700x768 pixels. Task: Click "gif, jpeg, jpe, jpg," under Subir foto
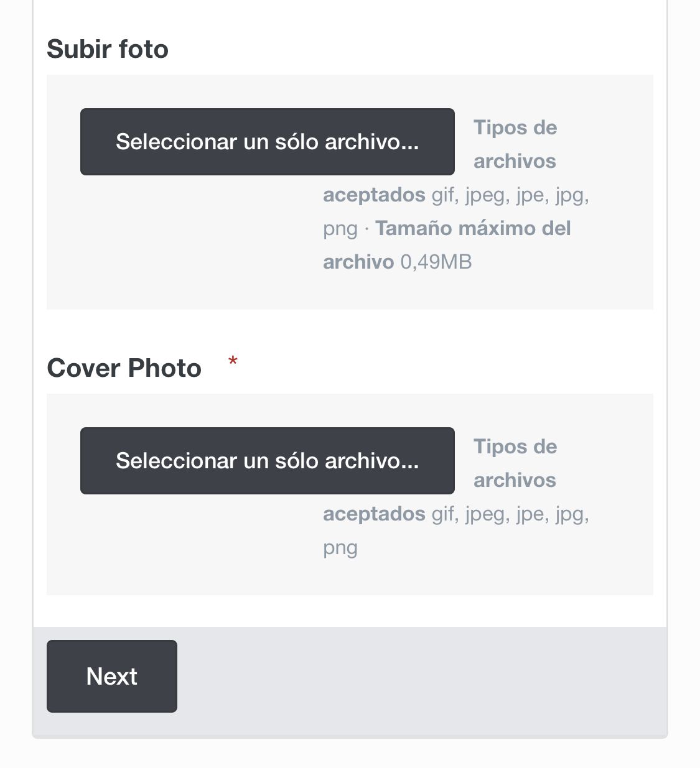510,195
